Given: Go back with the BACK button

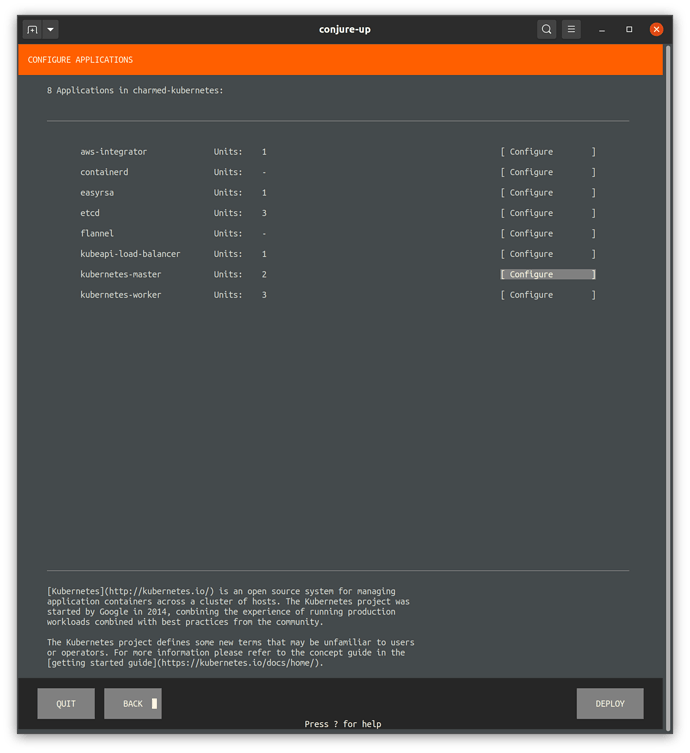Looking at the screenshot, I should click(x=133, y=704).
